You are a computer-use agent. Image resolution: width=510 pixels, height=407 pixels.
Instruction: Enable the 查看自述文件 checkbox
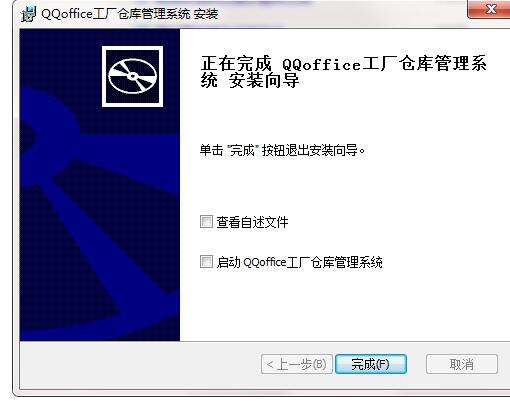pyautogui.click(x=206, y=221)
